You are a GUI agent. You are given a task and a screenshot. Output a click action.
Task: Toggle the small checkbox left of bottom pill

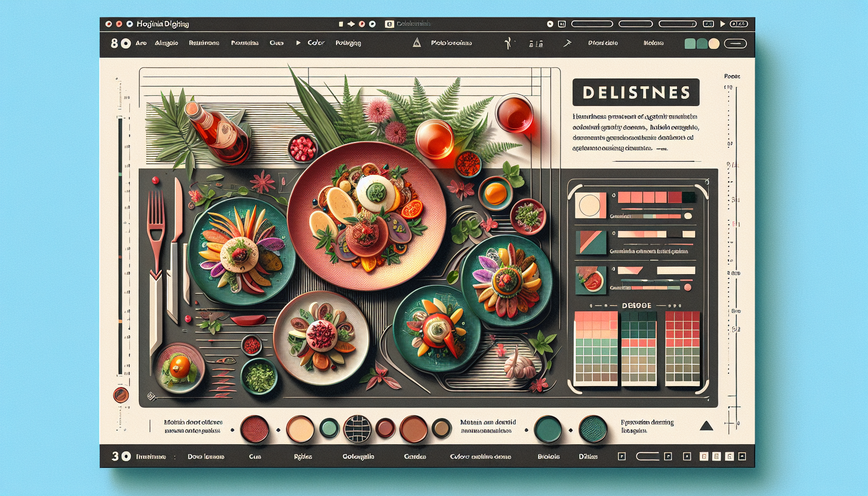pos(622,456)
